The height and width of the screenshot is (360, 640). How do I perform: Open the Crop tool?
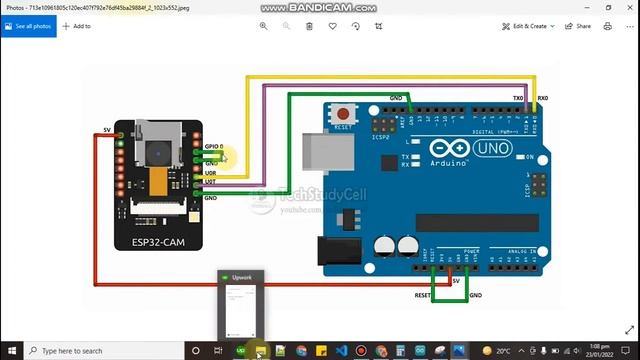[378, 26]
